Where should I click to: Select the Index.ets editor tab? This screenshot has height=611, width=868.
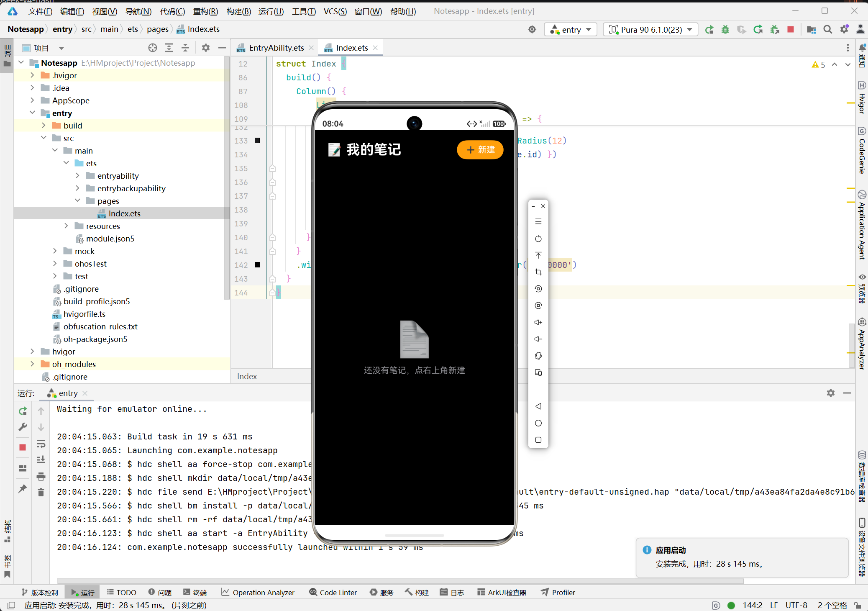352,48
